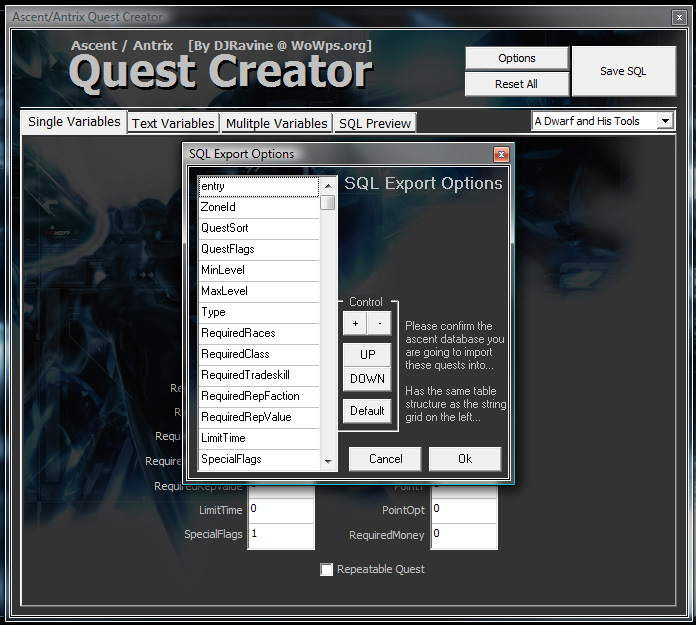Switch to the Single Variables tab

tap(74, 122)
